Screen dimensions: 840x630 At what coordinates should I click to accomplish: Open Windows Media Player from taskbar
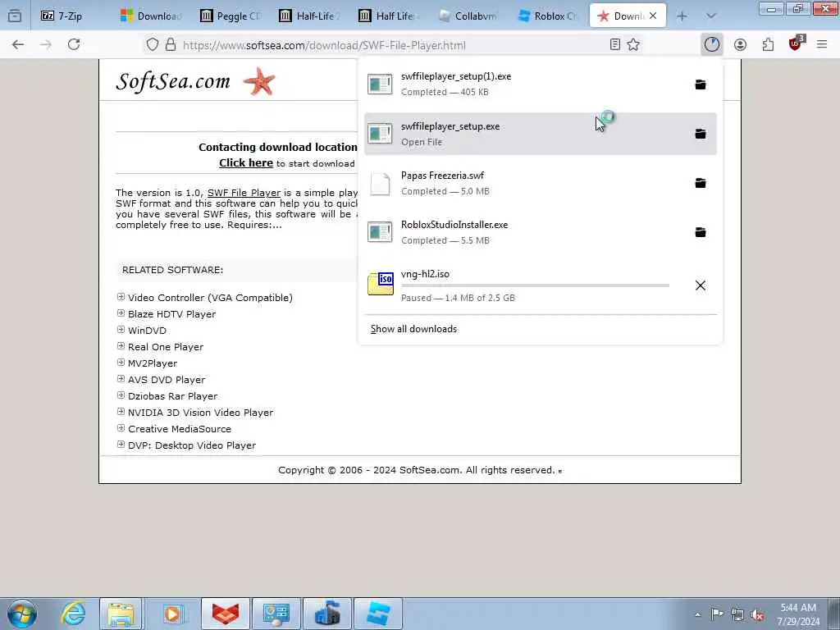[172, 614]
